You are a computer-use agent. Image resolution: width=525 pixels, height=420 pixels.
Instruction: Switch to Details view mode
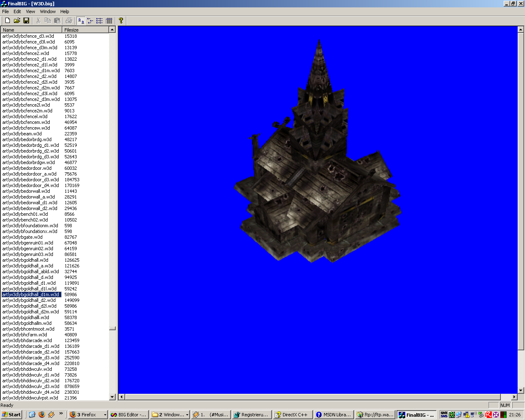pos(109,21)
